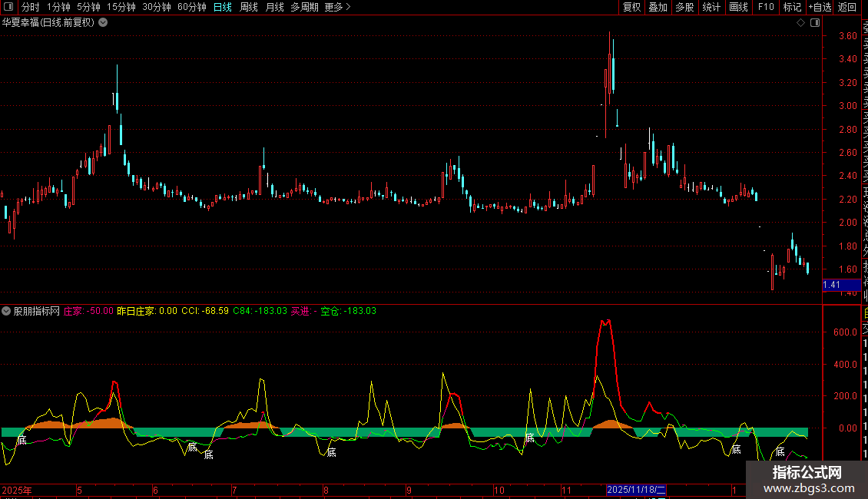Click month 9 on the time axis

coord(409,490)
